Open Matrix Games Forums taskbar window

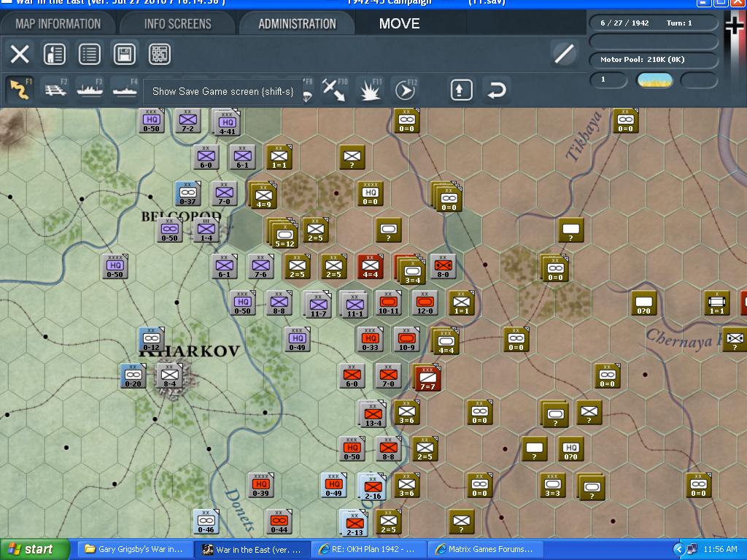[486, 549]
